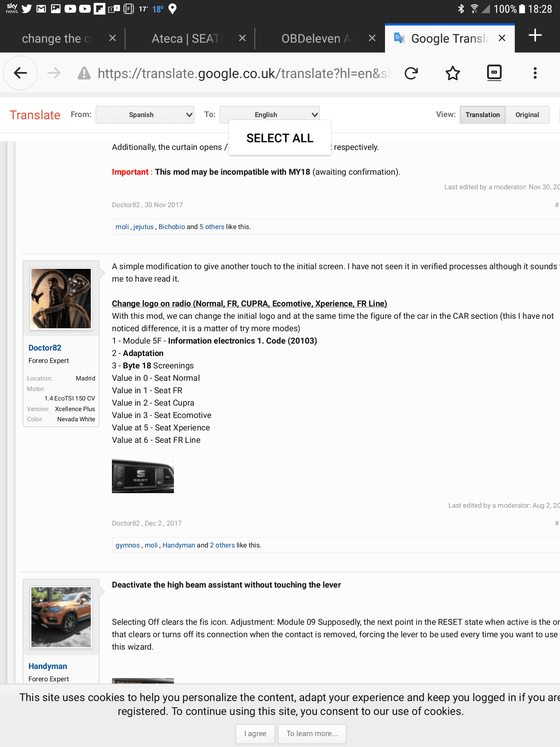Close the OBDeleven tab

pyautogui.click(x=372, y=38)
